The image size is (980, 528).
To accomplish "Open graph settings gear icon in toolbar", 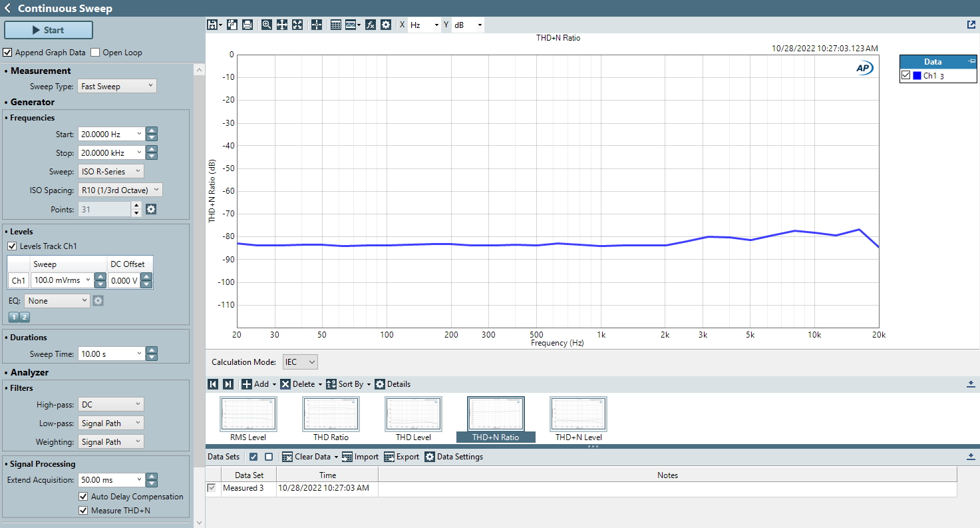I will [386, 25].
